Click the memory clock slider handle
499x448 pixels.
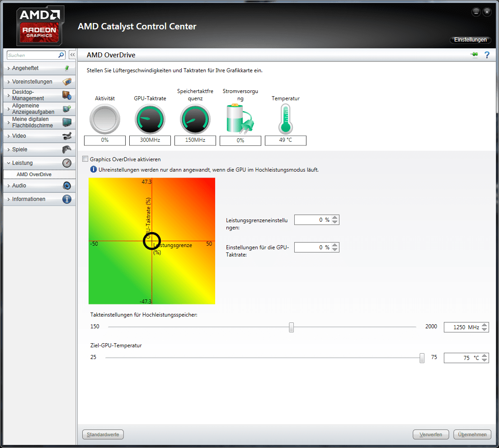click(291, 327)
